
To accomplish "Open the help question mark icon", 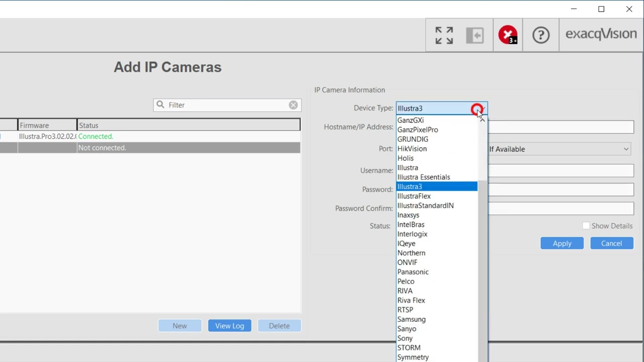I will [x=541, y=35].
